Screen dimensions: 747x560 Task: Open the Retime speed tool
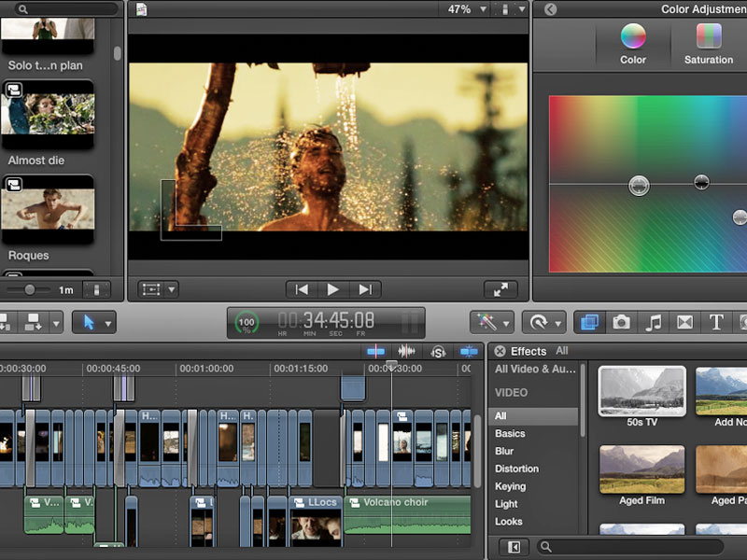(539, 323)
